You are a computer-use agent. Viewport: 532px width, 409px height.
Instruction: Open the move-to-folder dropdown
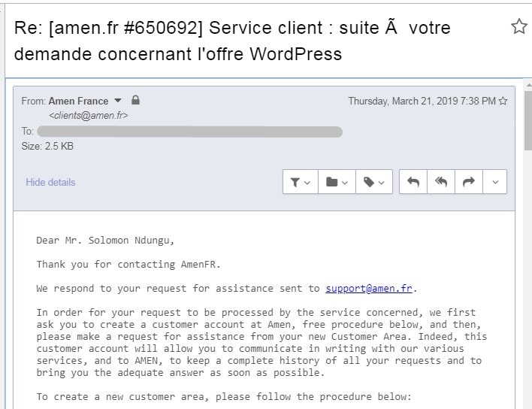click(x=337, y=182)
